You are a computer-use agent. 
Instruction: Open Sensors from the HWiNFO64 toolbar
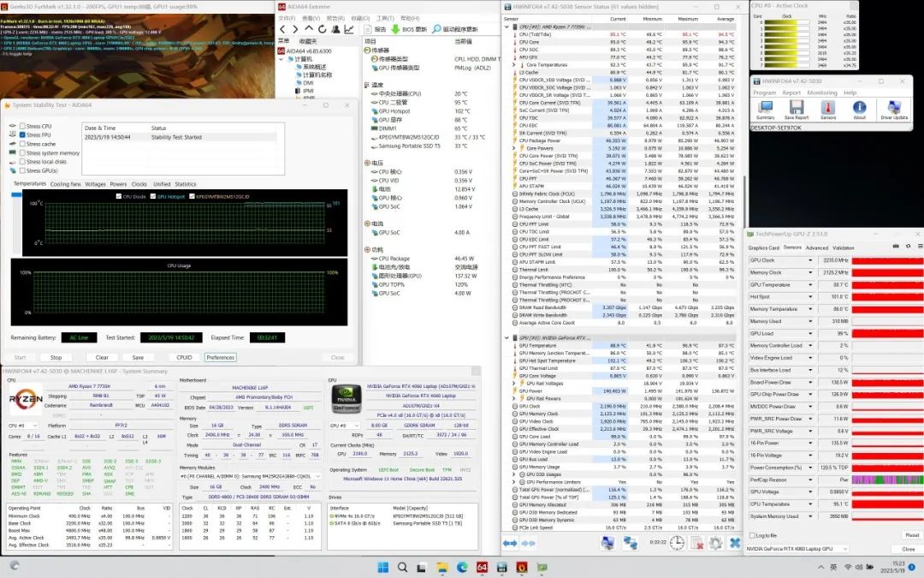(x=828, y=110)
